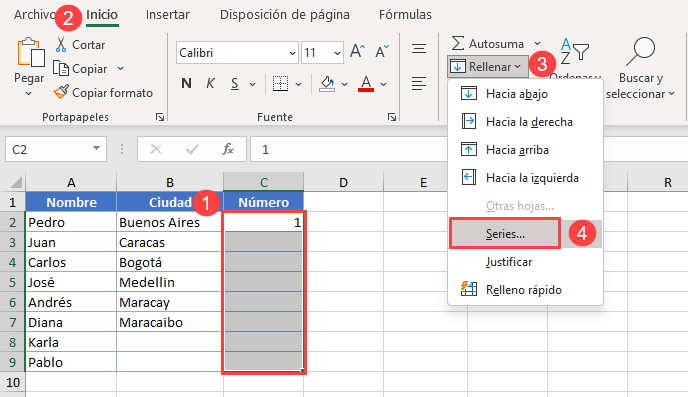Expand the underline style arrow
The height and width of the screenshot is (397, 688).
click(x=252, y=84)
